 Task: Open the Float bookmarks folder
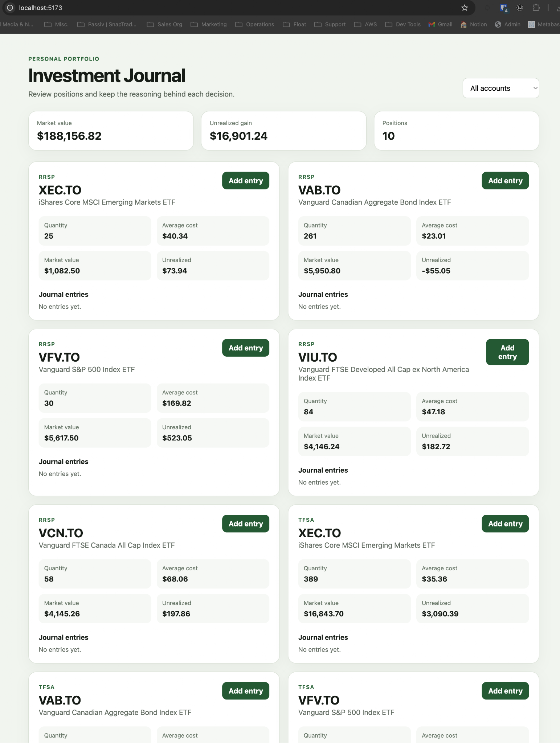click(294, 24)
